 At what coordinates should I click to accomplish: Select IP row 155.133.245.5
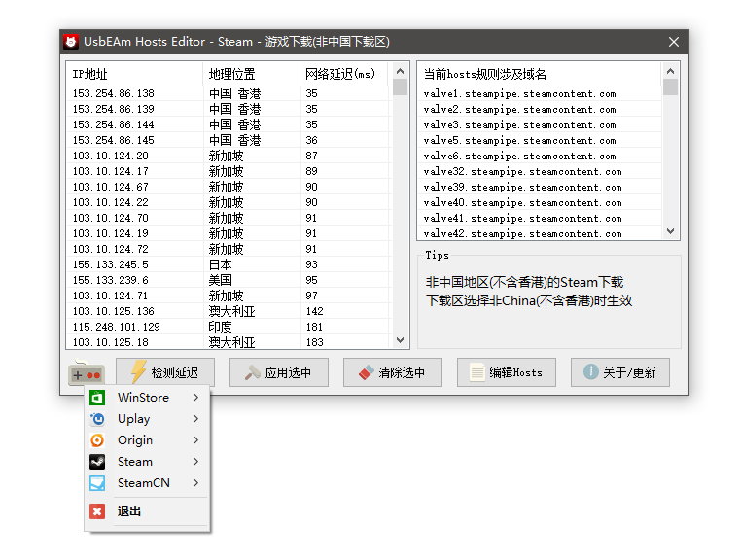click(229, 264)
